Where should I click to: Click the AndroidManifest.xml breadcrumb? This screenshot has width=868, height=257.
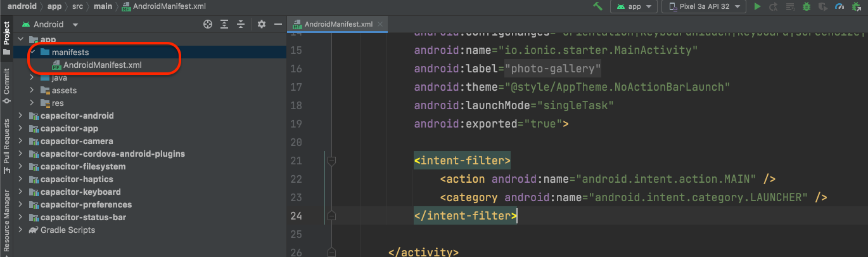(165, 6)
